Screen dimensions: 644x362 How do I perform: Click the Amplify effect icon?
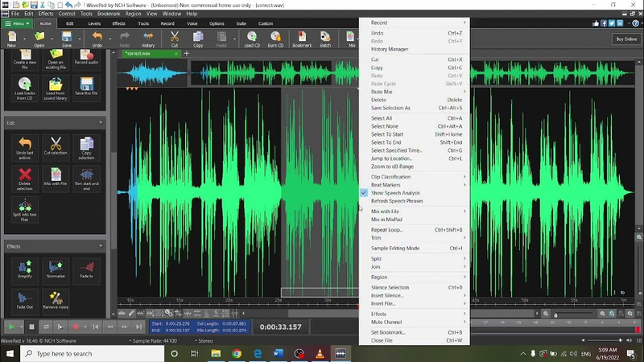[x=25, y=269]
